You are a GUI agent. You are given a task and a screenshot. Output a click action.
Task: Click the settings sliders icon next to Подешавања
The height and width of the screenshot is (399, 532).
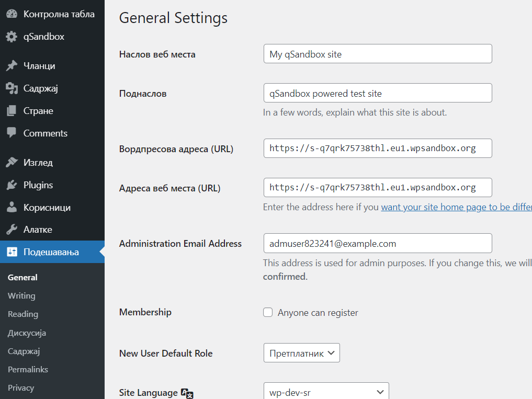[12, 252]
